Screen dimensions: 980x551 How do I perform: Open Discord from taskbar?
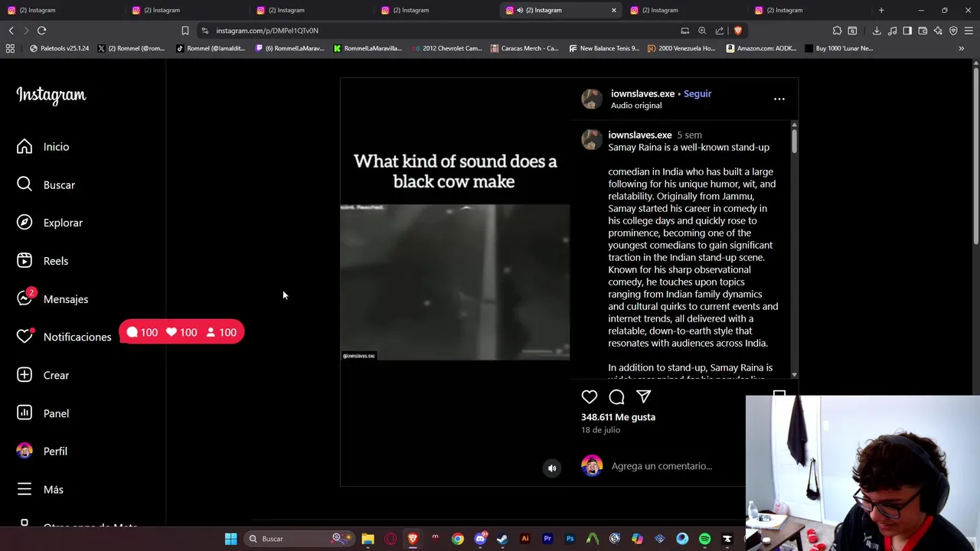pyautogui.click(x=480, y=539)
